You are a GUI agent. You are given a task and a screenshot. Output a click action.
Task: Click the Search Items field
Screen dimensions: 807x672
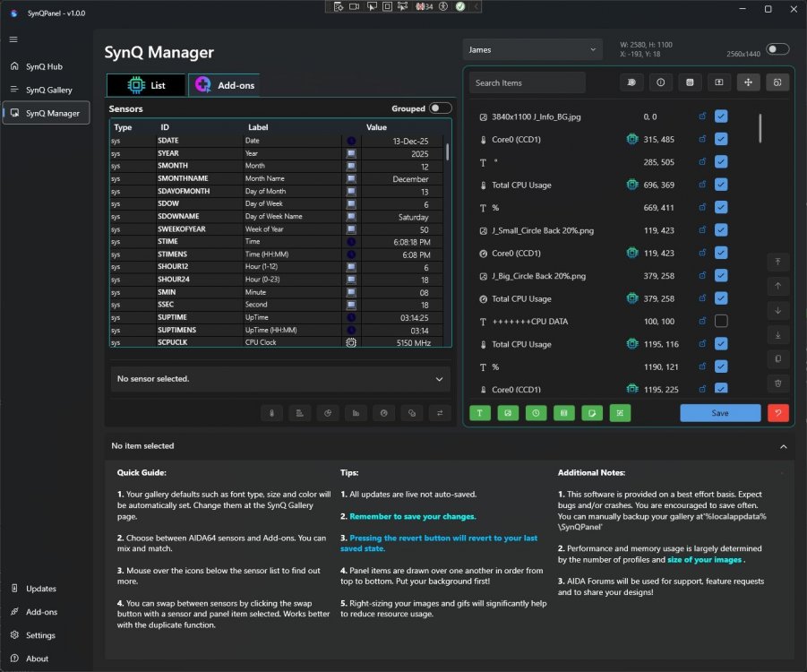tap(528, 82)
